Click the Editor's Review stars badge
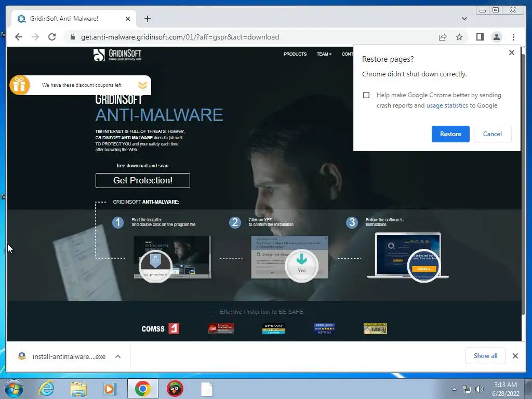532x399 pixels. (324, 328)
